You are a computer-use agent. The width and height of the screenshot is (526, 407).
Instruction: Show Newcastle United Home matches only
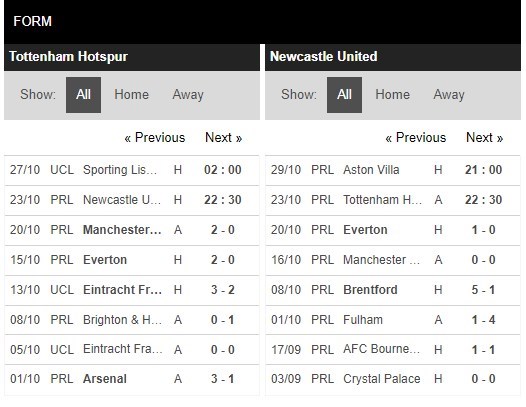392,95
